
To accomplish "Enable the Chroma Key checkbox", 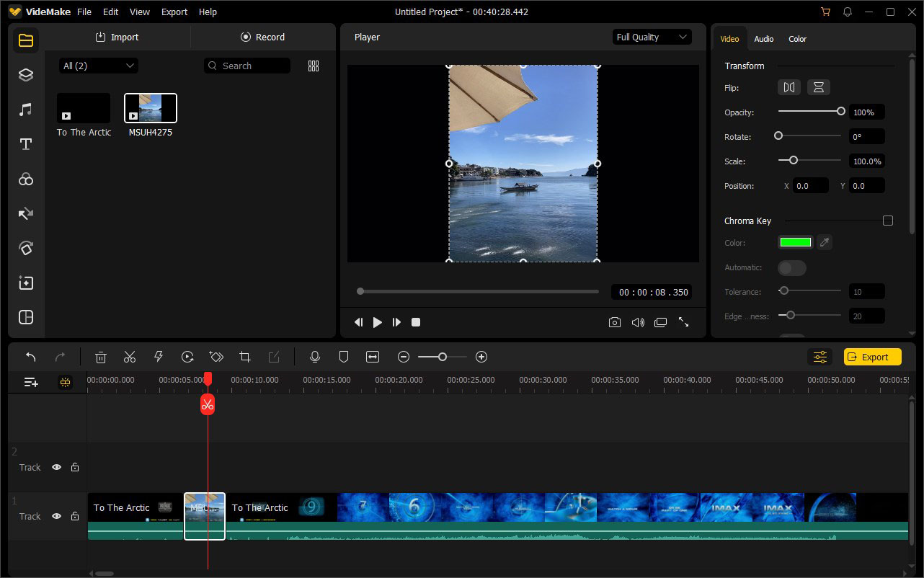I will click(x=888, y=221).
